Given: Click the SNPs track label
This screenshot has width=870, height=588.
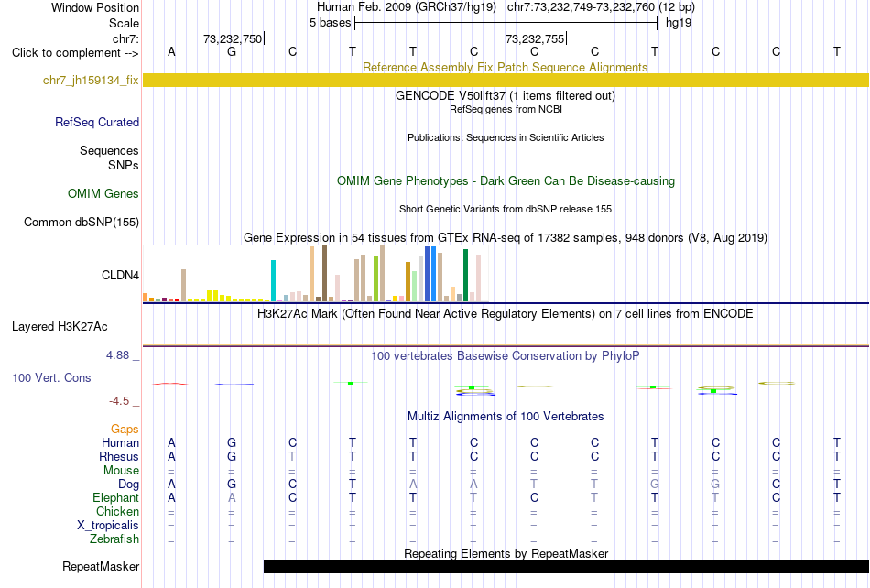Looking at the screenshot, I should (124, 165).
